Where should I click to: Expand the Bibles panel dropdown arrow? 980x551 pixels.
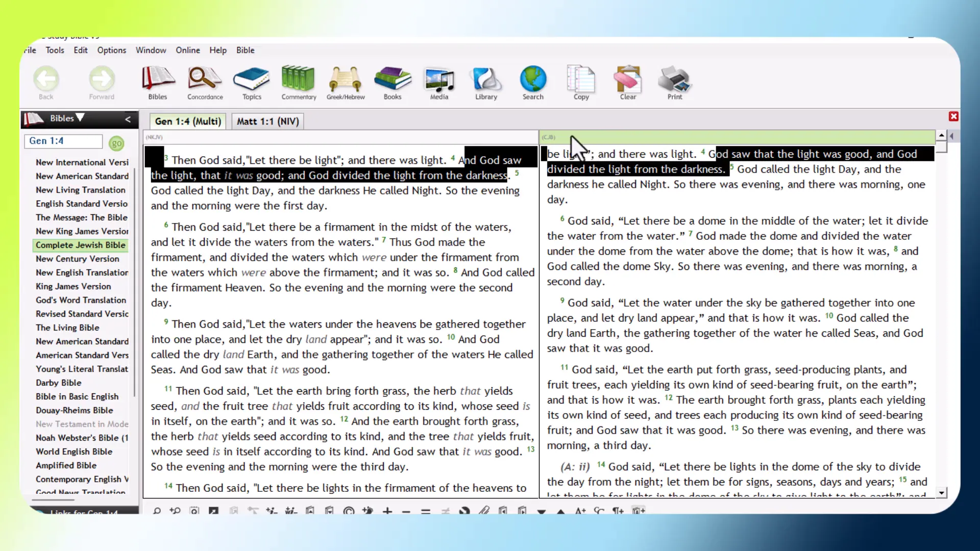[x=80, y=118]
